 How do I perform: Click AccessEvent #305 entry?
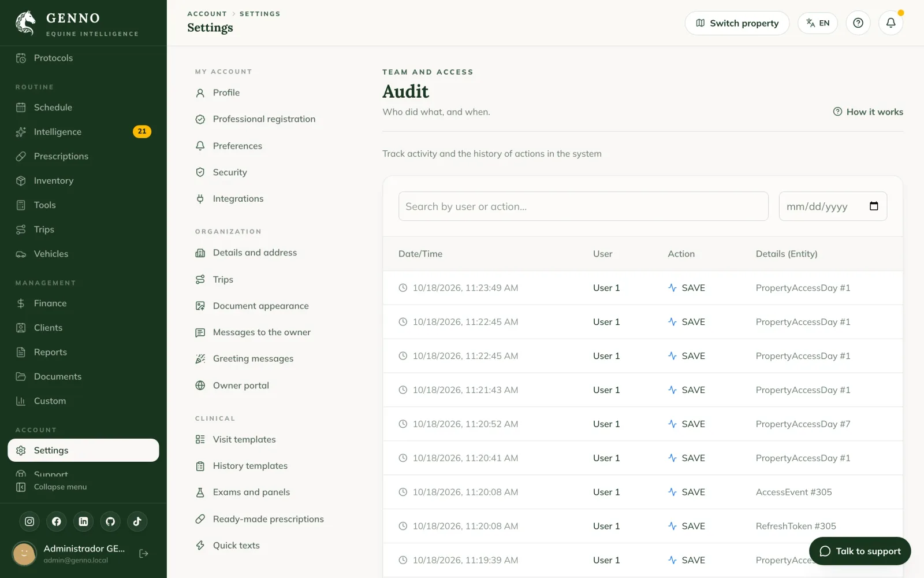[794, 492]
